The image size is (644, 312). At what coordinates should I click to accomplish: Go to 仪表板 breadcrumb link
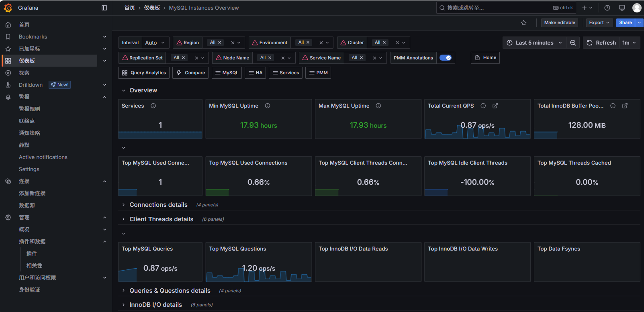click(x=152, y=8)
